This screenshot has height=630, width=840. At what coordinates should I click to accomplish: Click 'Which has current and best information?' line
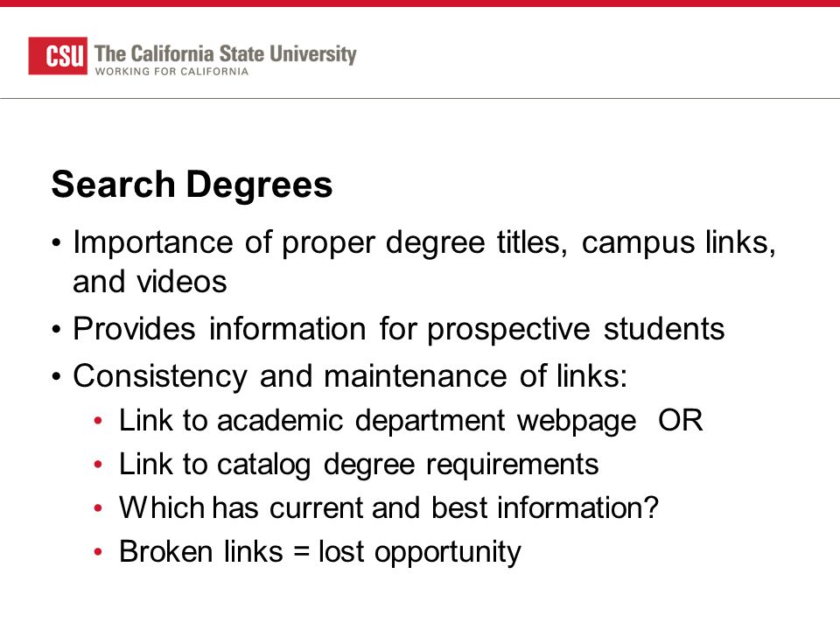388,507
